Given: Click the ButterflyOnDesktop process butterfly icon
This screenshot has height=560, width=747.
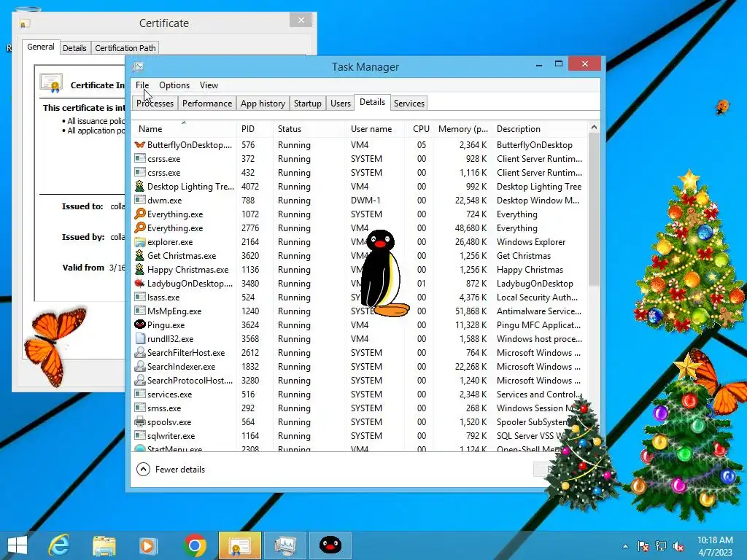Looking at the screenshot, I should [x=139, y=145].
